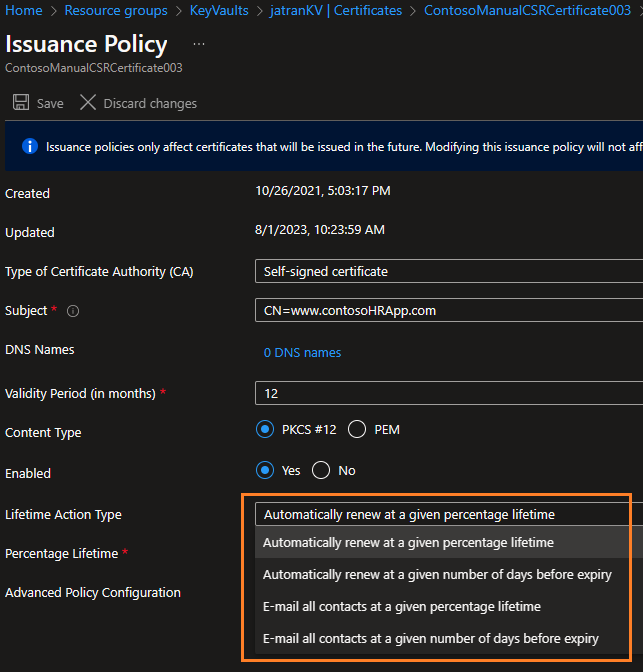Open Type of Certificate Authority dropdown
This screenshot has height=672, width=643.
[x=448, y=271]
